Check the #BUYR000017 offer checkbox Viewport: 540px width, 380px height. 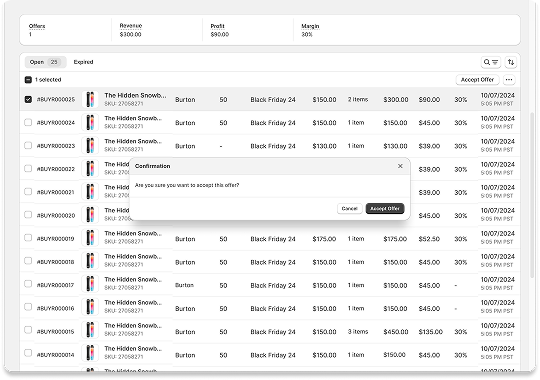[x=28, y=284]
